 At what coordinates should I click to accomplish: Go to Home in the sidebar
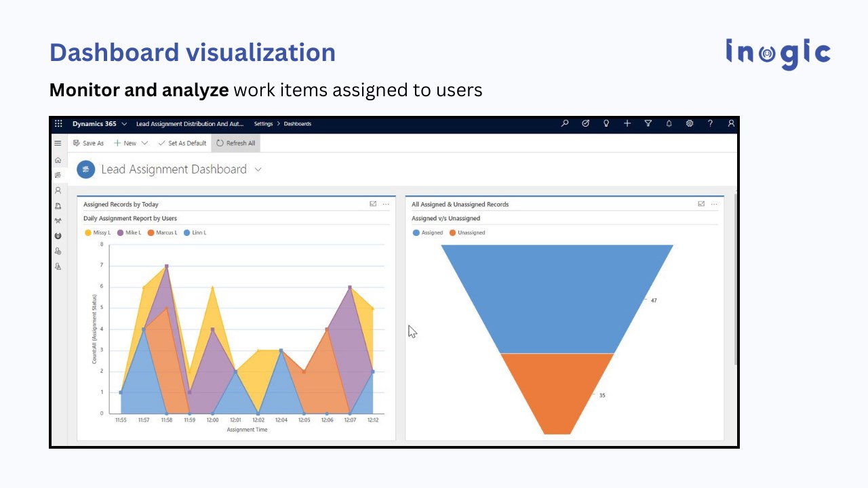pos(58,160)
